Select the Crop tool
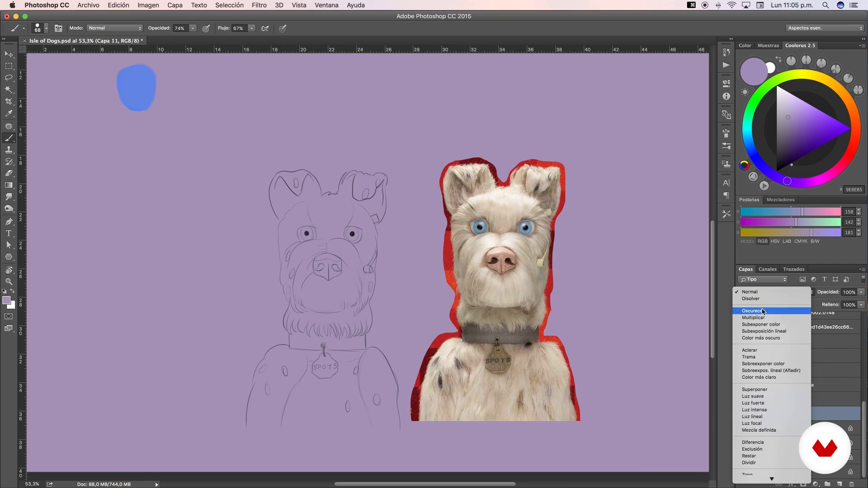Viewport: 868px width, 488px height. [x=9, y=102]
